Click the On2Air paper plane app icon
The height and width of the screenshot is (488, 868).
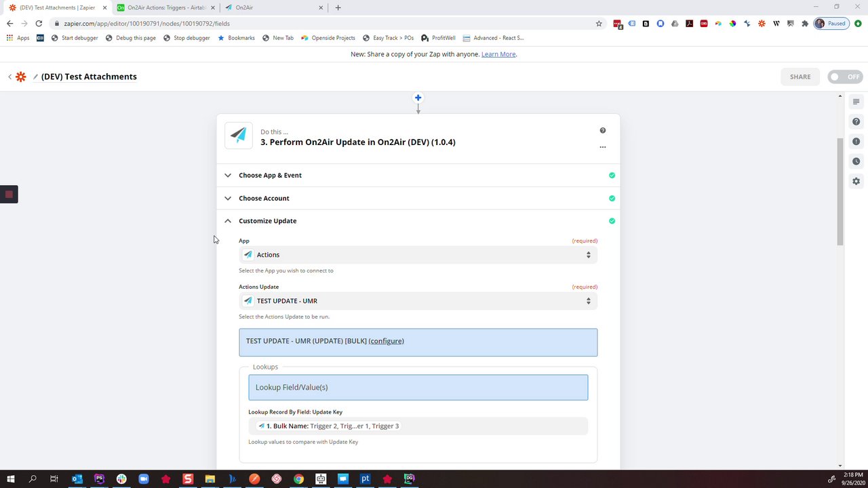coord(238,135)
